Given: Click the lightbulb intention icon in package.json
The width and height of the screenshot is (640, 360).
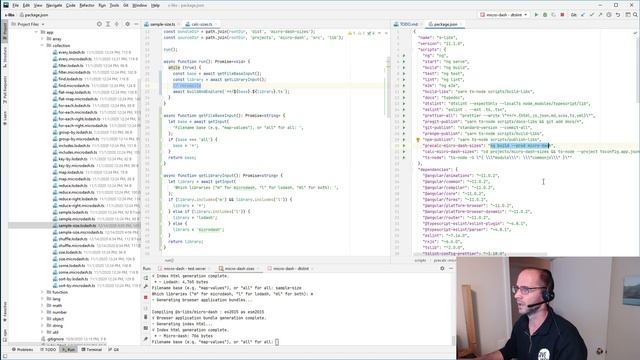Looking at the screenshot, I should 418,140.
